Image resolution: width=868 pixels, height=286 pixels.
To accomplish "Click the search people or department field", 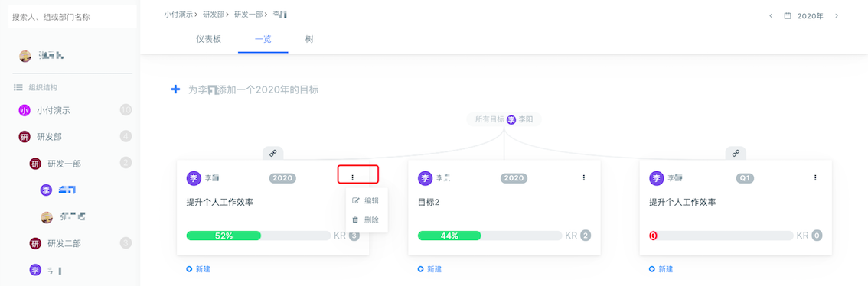I will pyautogui.click(x=72, y=17).
